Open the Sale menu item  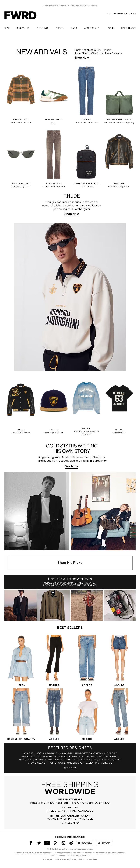coord(111,28)
